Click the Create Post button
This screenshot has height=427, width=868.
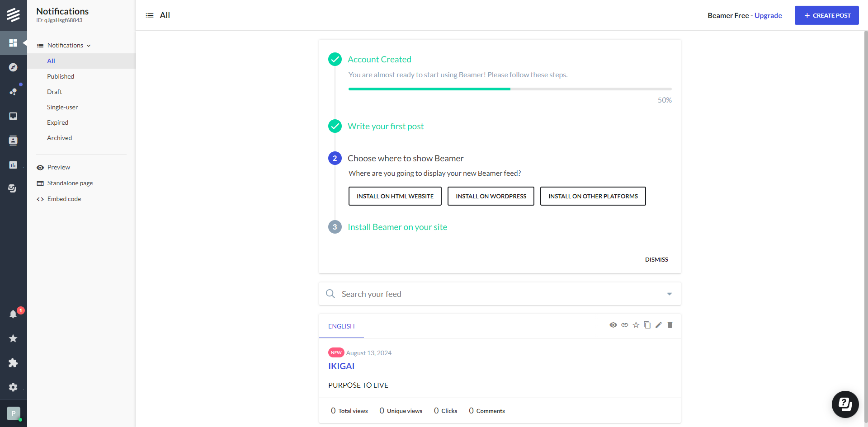[x=826, y=15]
